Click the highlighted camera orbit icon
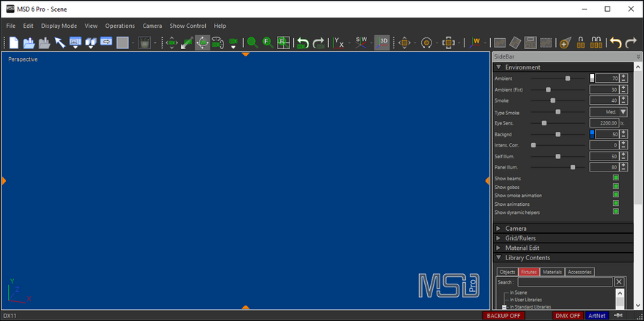 [202, 43]
